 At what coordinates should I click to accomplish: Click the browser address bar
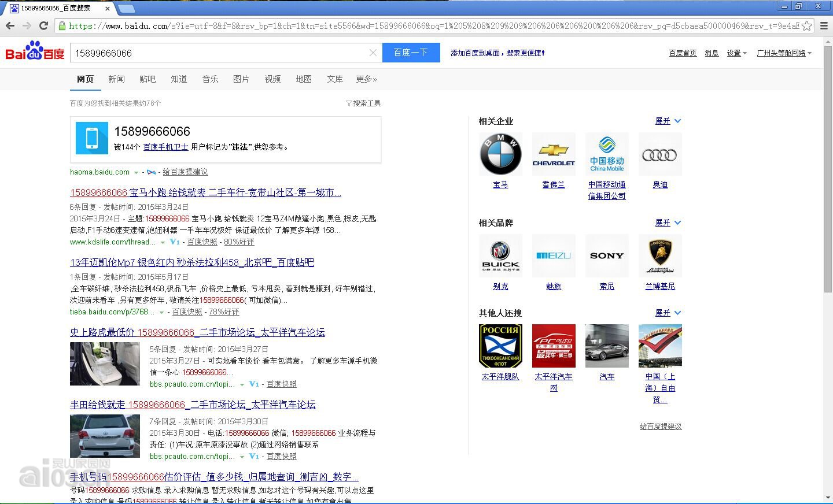point(434,25)
